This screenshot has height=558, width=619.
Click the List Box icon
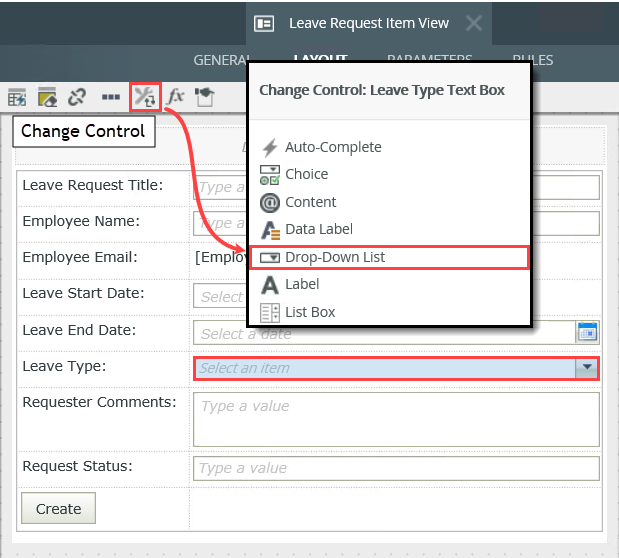tap(270, 313)
